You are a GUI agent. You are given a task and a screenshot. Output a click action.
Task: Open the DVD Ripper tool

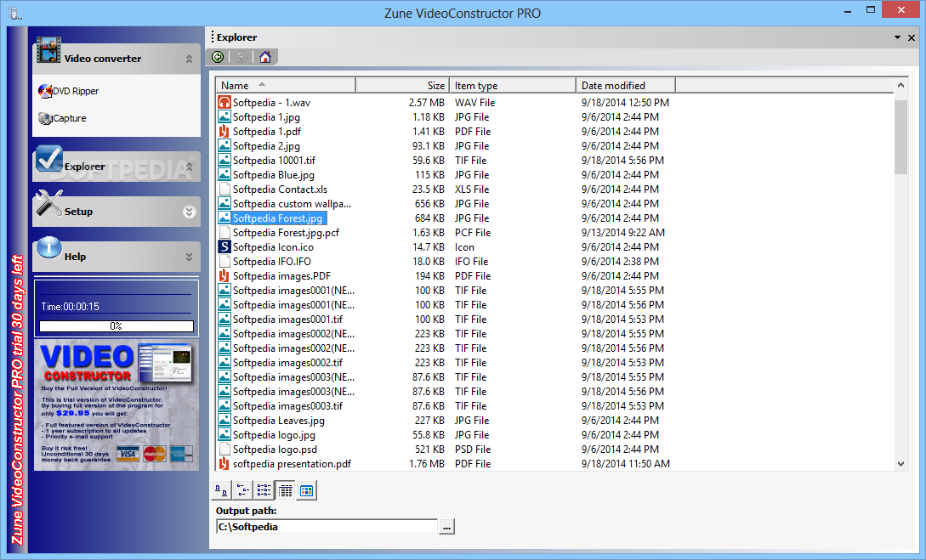click(69, 91)
